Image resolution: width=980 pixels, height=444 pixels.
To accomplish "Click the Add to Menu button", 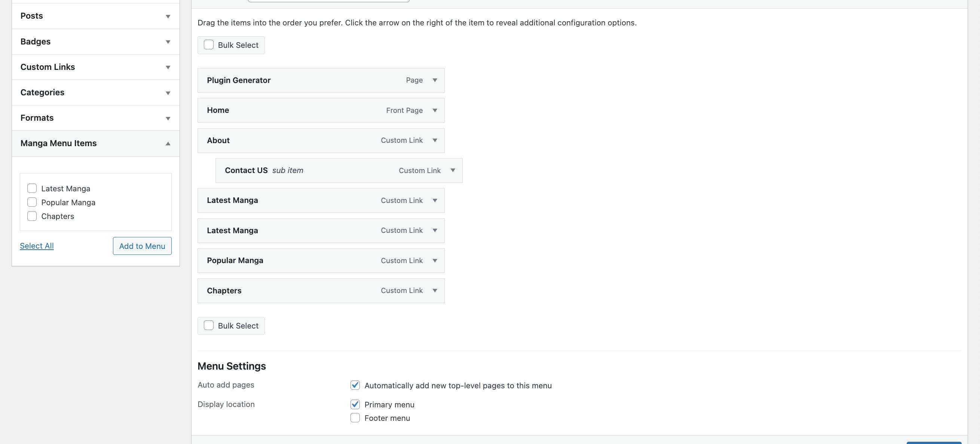I will coord(142,246).
